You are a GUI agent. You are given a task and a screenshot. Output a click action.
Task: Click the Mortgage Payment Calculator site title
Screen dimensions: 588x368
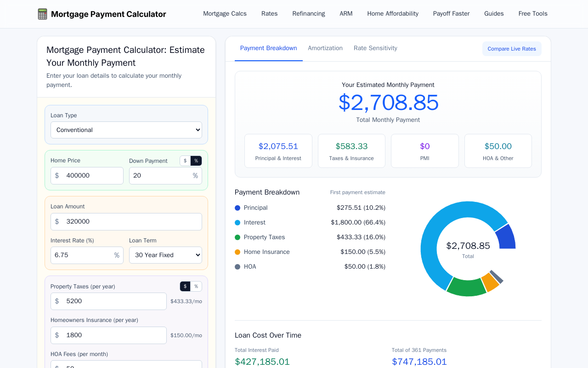click(x=108, y=14)
